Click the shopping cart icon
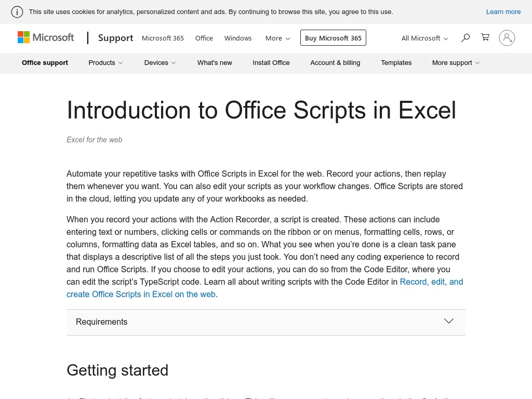532x399 pixels. 485,37
